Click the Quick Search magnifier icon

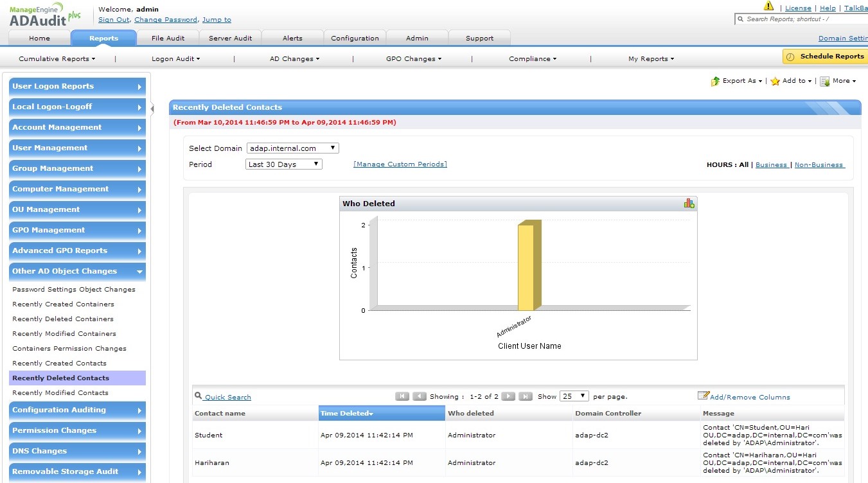click(199, 396)
